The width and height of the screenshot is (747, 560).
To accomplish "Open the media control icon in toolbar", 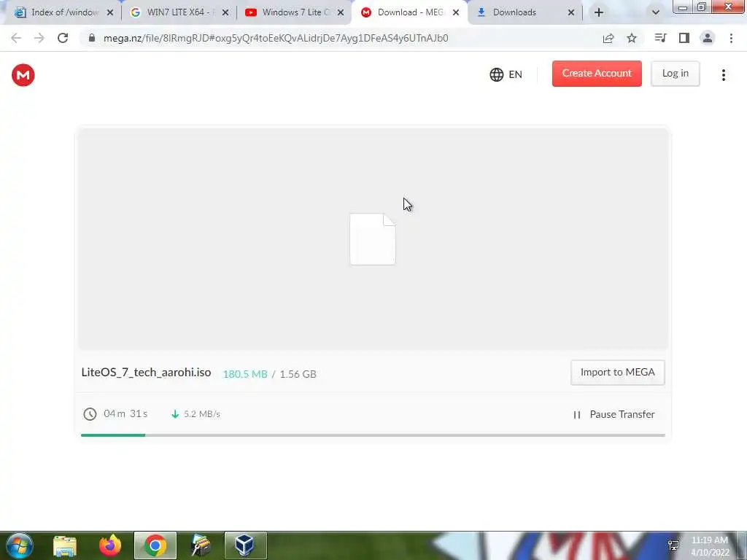I will tap(660, 38).
